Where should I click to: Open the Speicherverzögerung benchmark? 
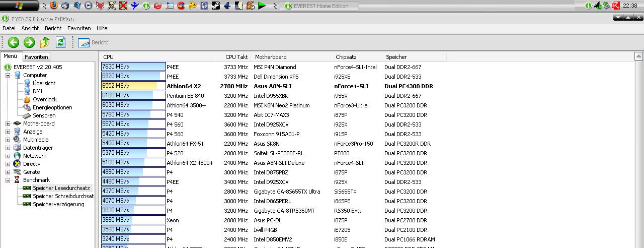coord(58,204)
